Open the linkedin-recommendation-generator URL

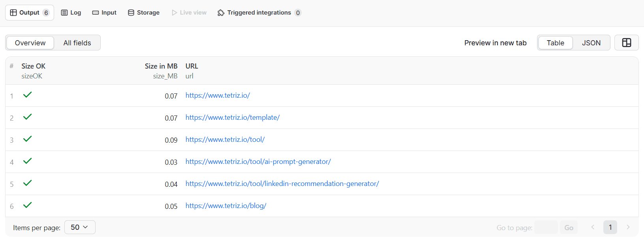282,184
